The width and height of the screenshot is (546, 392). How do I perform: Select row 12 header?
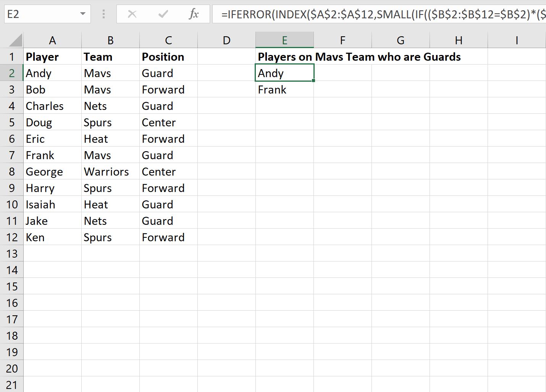pyautogui.click(x=12, y=237)
